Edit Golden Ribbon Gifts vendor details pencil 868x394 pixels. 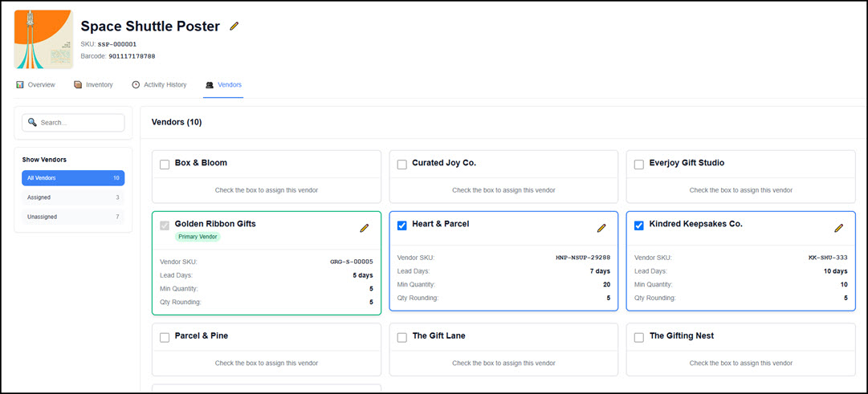point(364,228)
